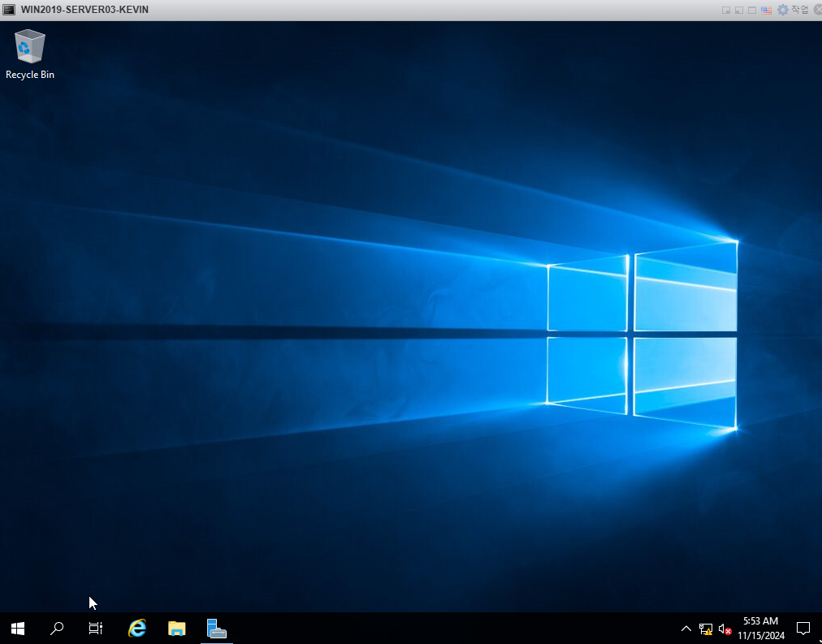Click the muted volume speaker icon
Screen dimensions: 822x644
[725, 629]
